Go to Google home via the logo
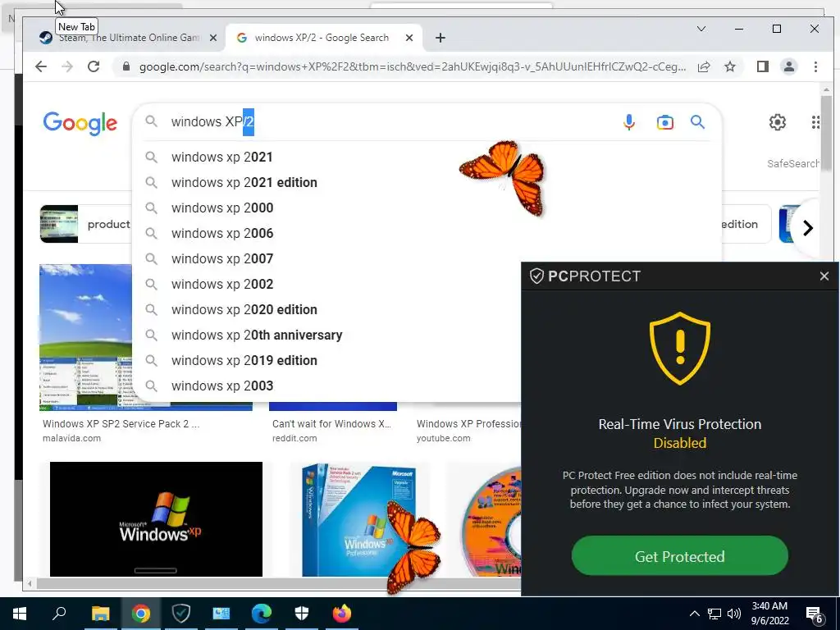Viewport: 840px width, 630px height. [x=80, y=123]
